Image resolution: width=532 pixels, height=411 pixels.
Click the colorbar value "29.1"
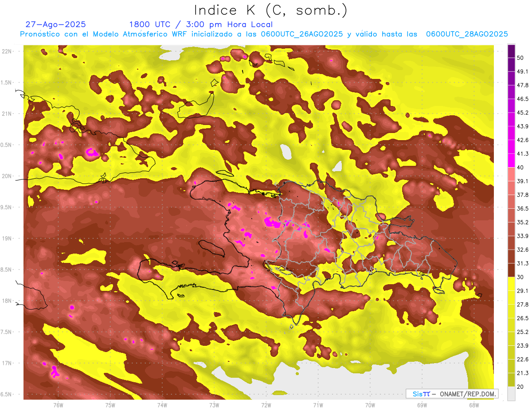[x=522, y=291]
